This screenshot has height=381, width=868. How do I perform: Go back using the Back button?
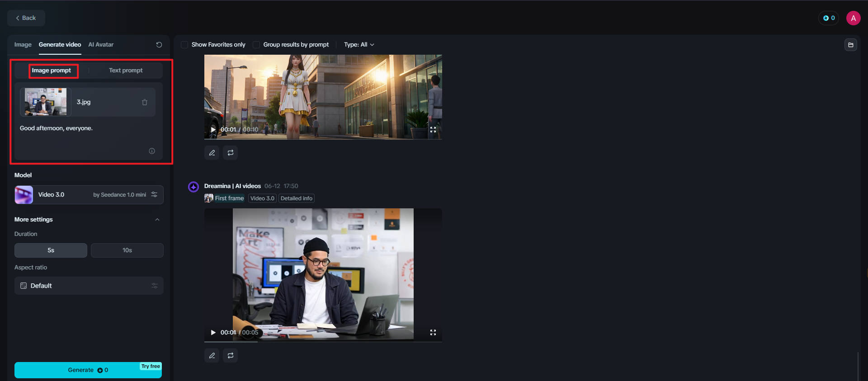26,18
